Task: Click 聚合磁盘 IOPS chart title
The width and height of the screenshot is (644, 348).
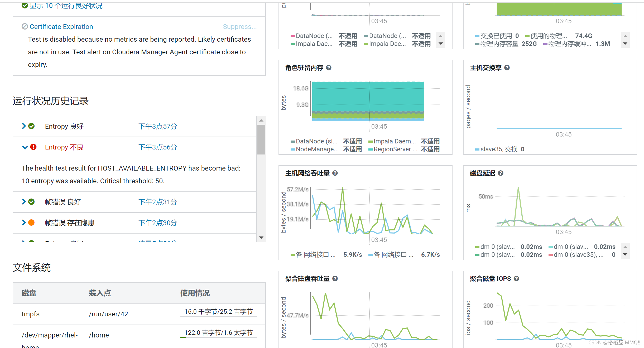Action: click(490, 279)
